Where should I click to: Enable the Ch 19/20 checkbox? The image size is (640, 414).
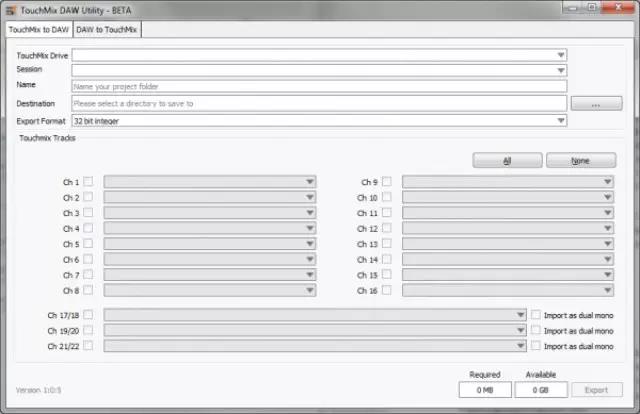pos(88,330)
